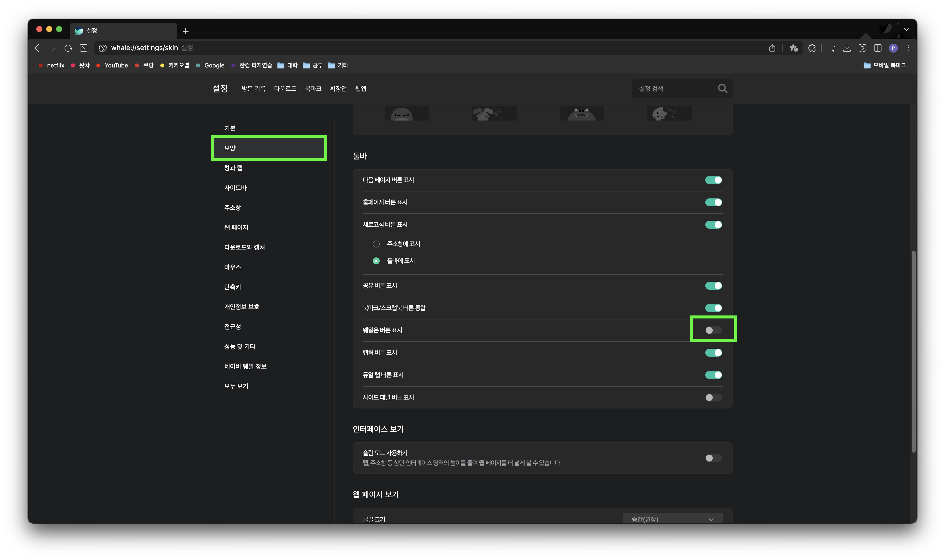Open the media playlist toolbar icon

coord(831,48)
